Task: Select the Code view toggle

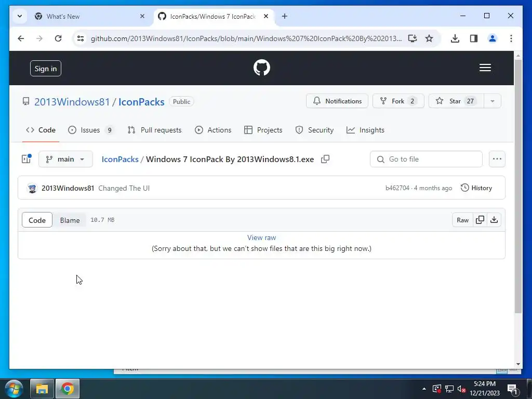Action: (x=37, y=220)
